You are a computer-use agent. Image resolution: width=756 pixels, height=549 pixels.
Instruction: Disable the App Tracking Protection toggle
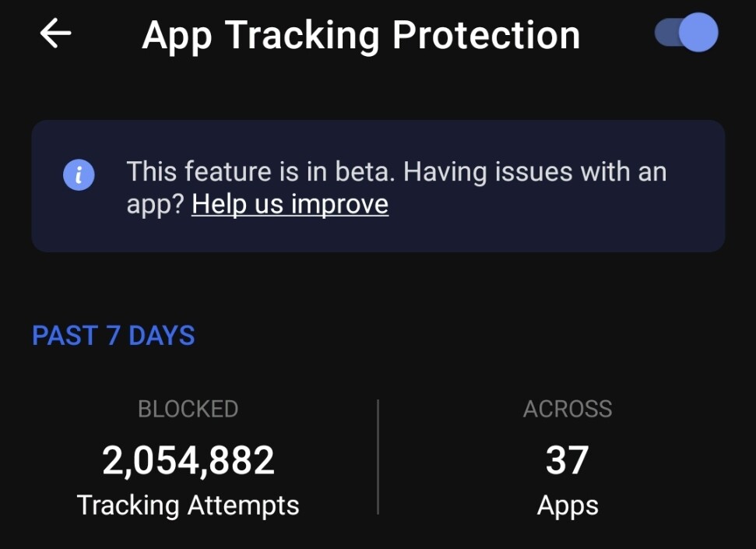[x=686, y=33]
